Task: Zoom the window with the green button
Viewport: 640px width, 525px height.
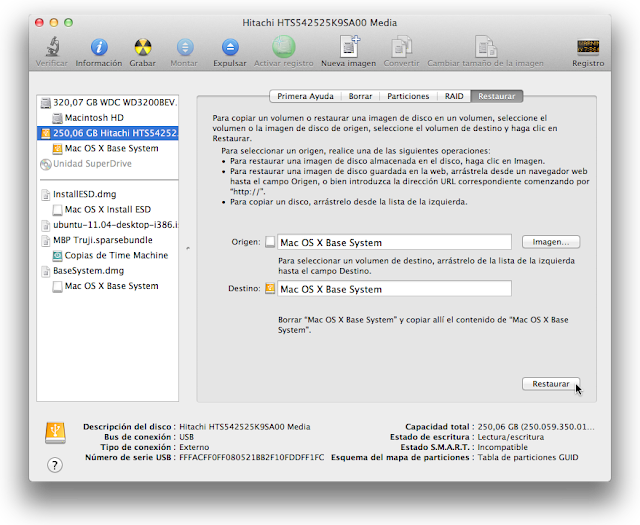Action: pyautogui.click(x=69, y=22)
